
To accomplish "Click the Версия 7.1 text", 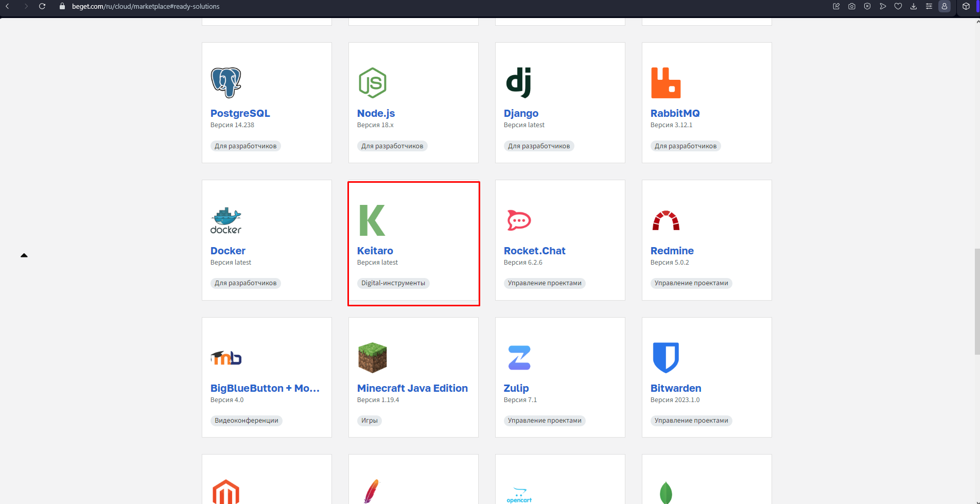I will point(520,400).
